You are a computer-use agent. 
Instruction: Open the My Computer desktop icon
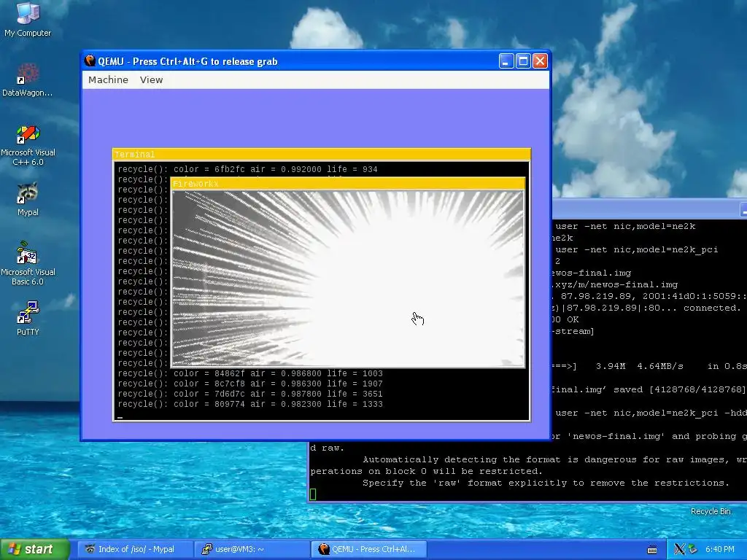(28, 19)
